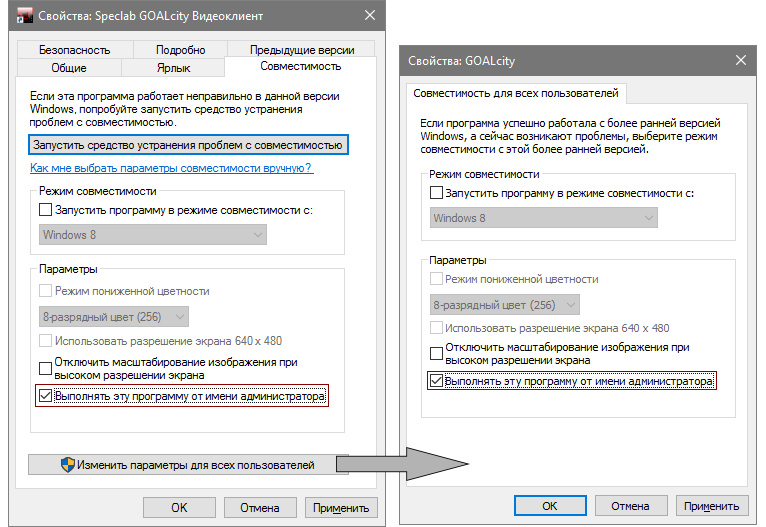Enable compatibility mode checkbox in Speclab window
Viewport: 766px width, 527px height.
point(45,210)
